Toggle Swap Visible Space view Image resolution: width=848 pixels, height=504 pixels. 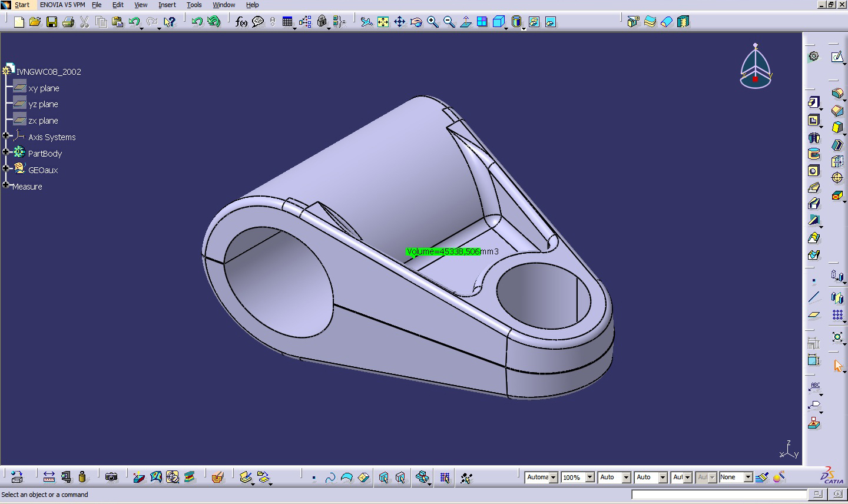(x=550, y=22)
